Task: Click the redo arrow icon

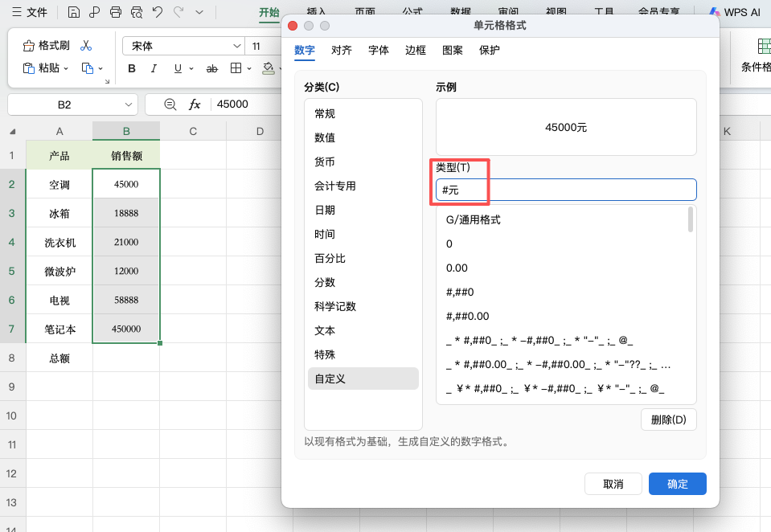Action: tap(178, 12)
